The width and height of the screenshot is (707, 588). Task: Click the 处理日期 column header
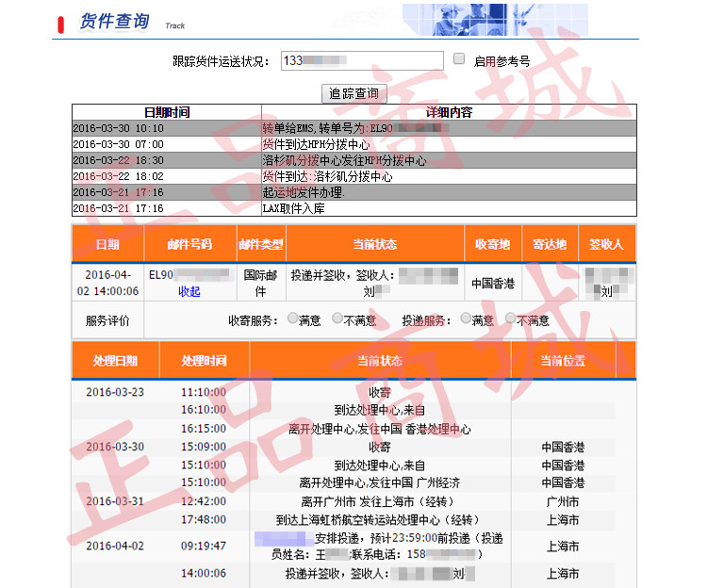(115, 361)
